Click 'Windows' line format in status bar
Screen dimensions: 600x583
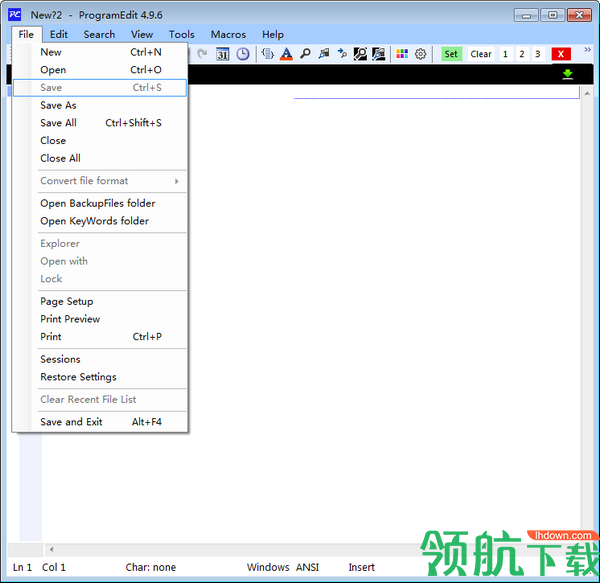click(268, 567)
